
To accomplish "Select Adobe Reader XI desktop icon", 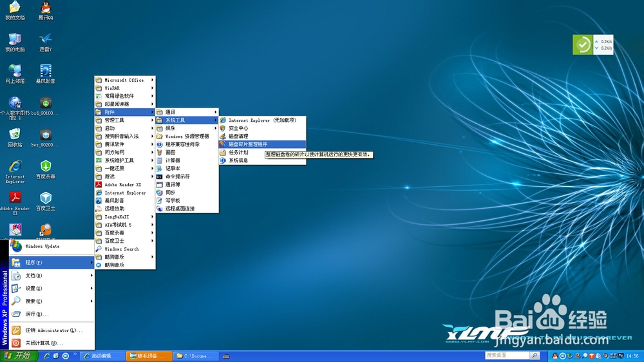I will [15, 204].
